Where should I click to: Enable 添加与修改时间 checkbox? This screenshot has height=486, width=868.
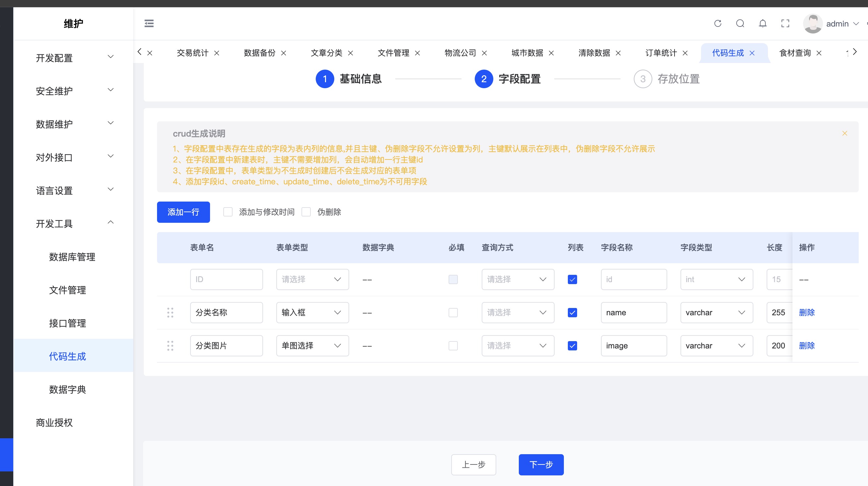click(228, 212)
